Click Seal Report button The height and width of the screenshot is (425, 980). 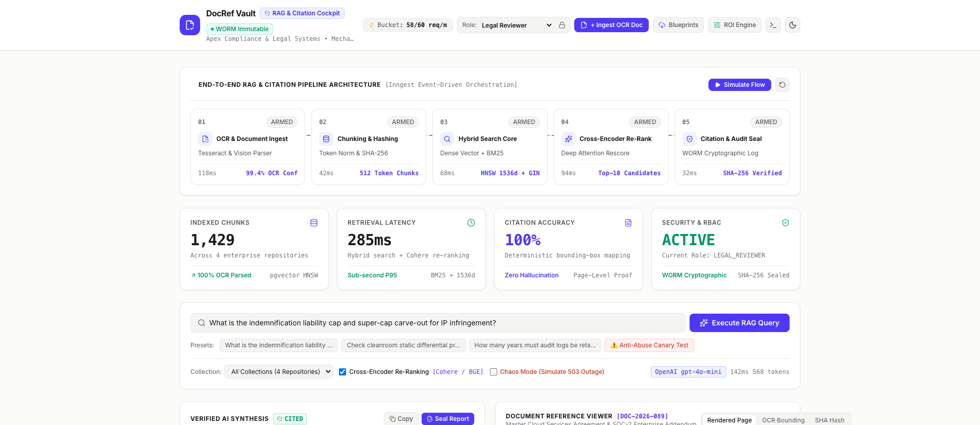click(448, 419)
